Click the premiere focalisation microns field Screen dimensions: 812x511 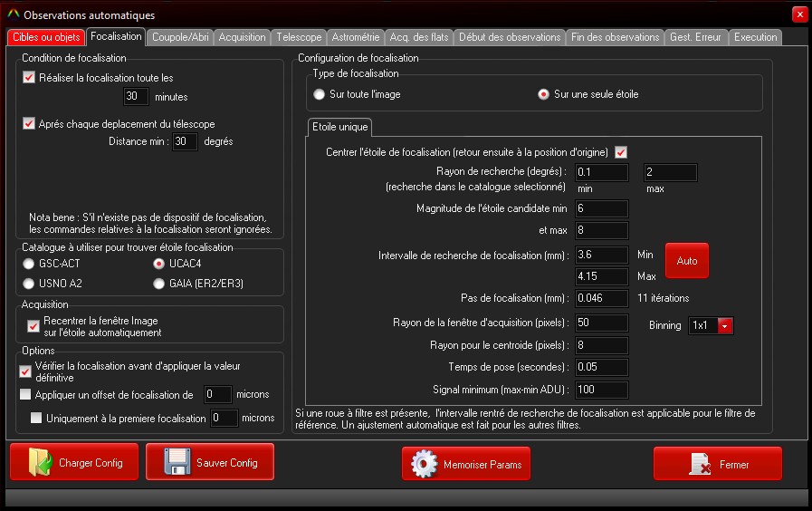tap(224, 418)
